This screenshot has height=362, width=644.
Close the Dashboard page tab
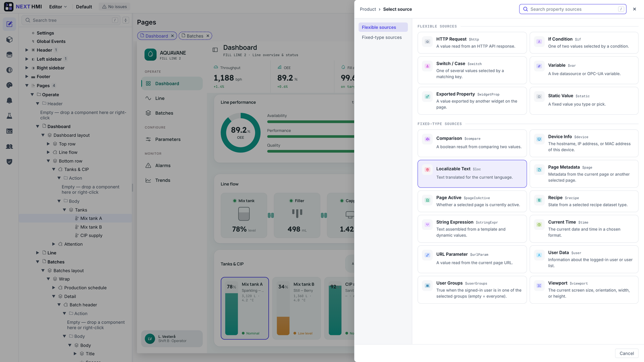click(x=173, y=36)
